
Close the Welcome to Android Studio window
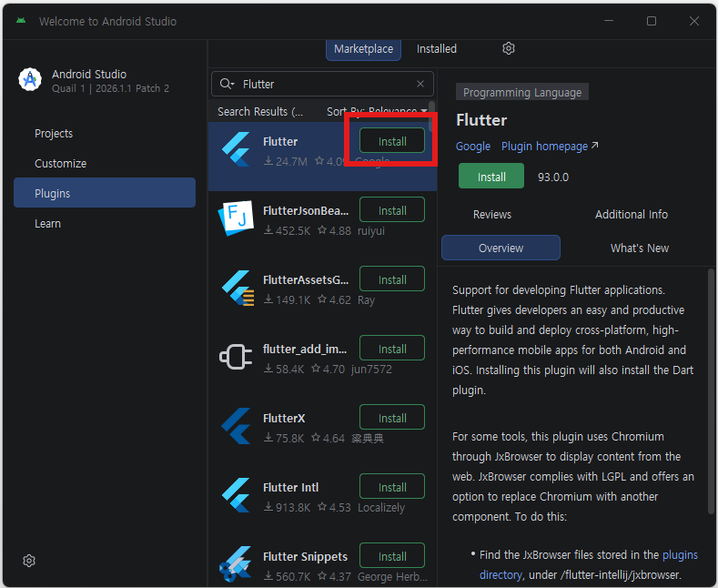click(694, 21)
